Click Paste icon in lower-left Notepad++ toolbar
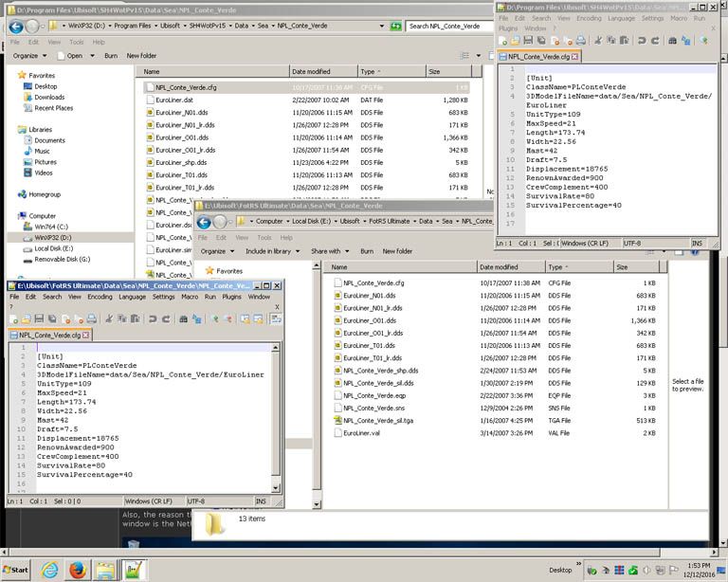This screenshot has height=582, width=728. (x=136, y=318)
